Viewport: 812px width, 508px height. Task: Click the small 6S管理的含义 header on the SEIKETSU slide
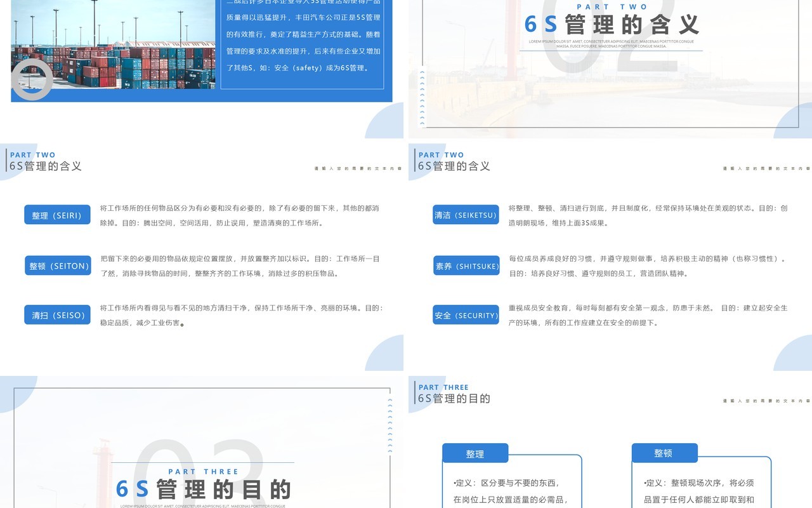(x=454, y=166)
